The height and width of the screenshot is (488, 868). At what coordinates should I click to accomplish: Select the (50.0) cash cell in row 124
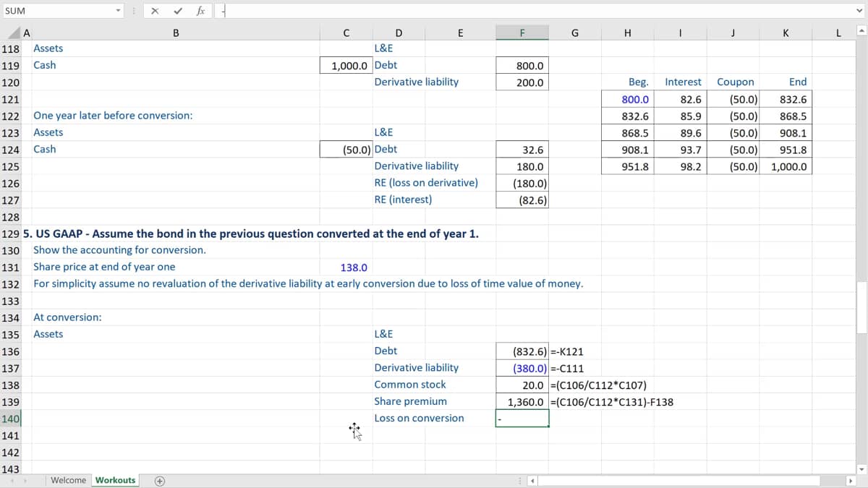coord(346,150)
